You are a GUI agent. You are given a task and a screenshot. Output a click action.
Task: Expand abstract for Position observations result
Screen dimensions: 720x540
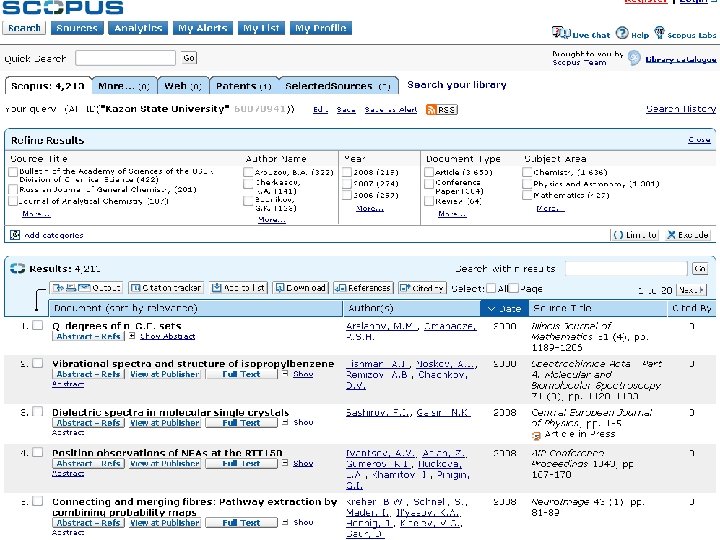coord(285,463)
